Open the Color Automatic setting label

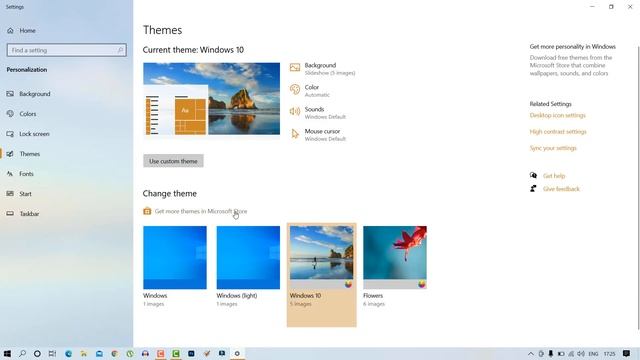coord(317,91)
